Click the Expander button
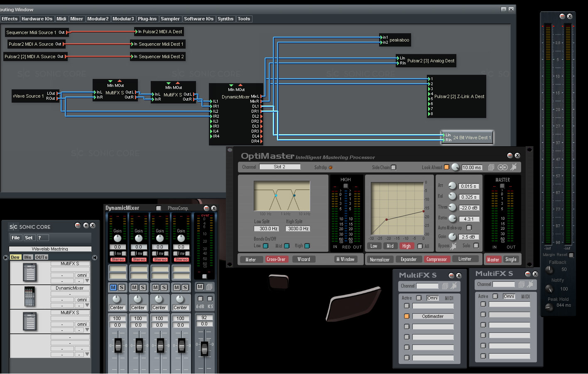Viewport: 588px width, 374px height. 409,259
